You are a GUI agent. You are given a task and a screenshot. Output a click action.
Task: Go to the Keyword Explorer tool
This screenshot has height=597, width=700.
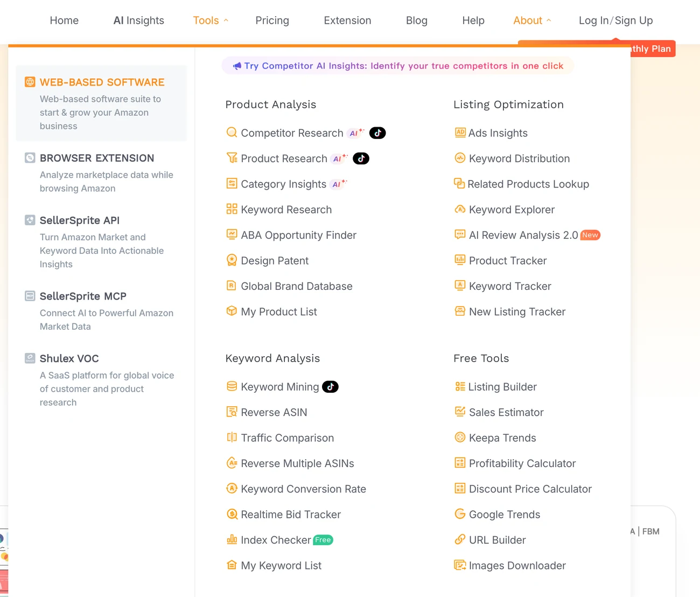512,210
